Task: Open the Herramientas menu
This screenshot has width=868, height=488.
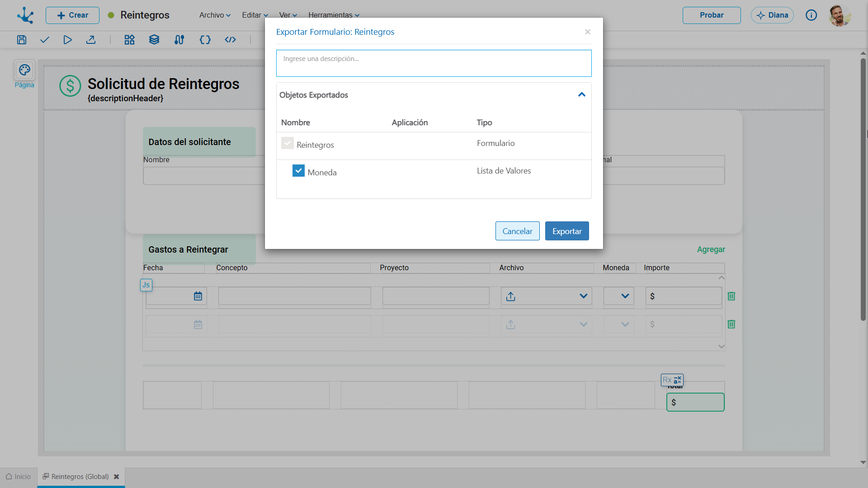Action: (334, 15)
